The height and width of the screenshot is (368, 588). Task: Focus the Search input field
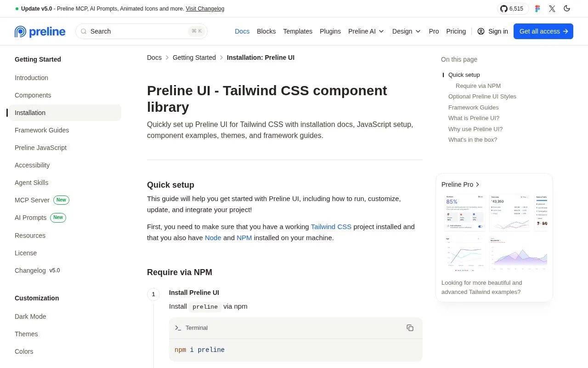click(141, 31)
